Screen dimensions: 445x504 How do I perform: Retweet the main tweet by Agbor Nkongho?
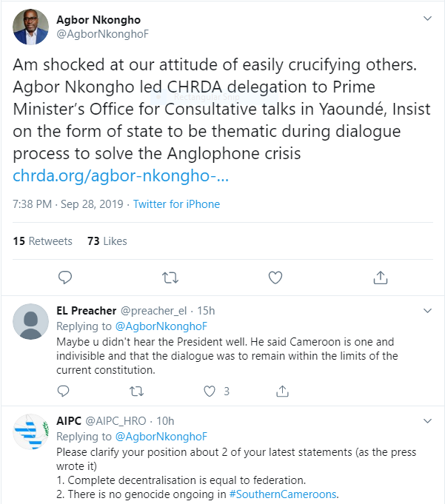point(170,278)
